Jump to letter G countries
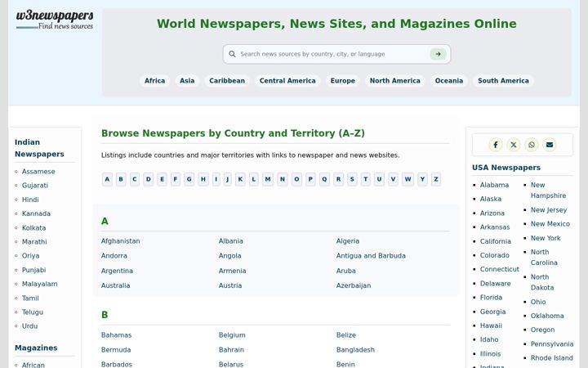Image resolution: width=588 pixels, height=368 pixels. pyautogui.click(x=189, y=179)
